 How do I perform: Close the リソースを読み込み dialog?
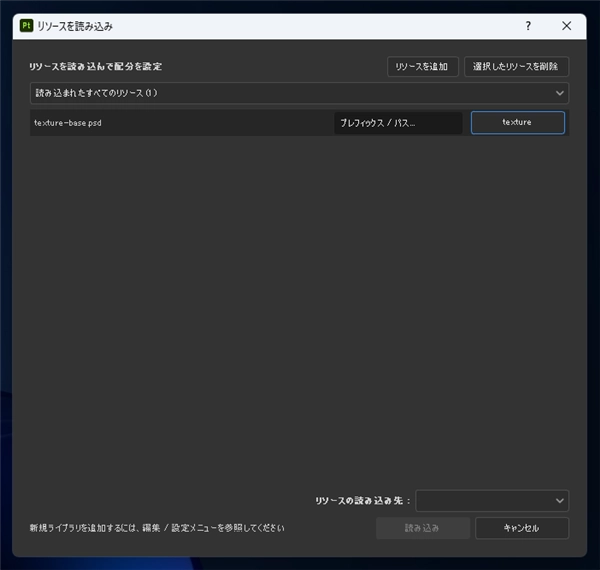(x=566, y=26)
